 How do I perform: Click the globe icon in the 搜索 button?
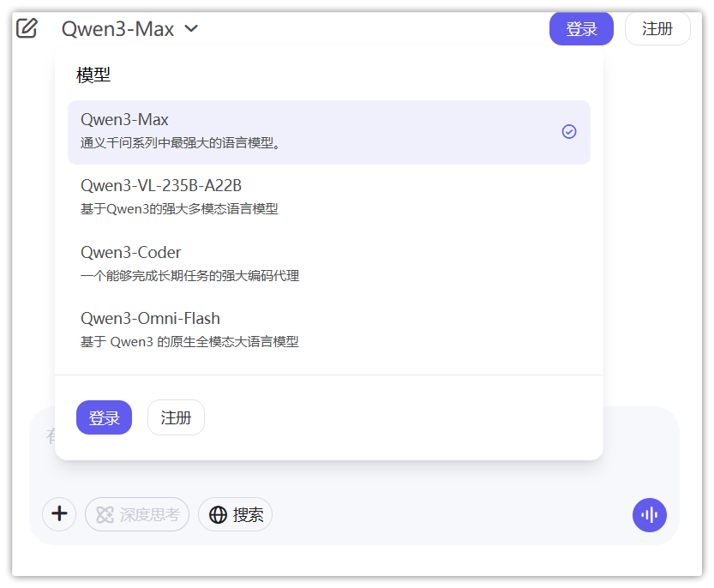coord(218,514)
